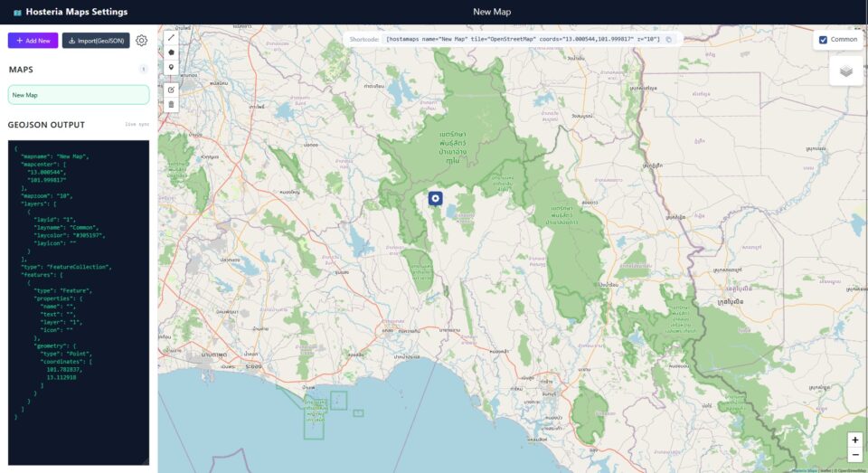Screen dimensions: 868x473
Task: Select the draw polyline tool
Action: [171, 38]
